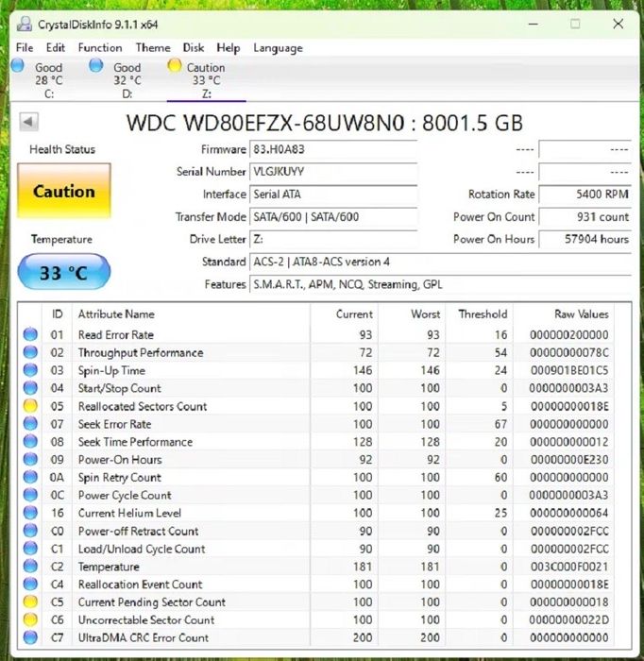Click blue status icon of Read Error Rate
This screenshot has width=644, height=661.
coord(30,334)
